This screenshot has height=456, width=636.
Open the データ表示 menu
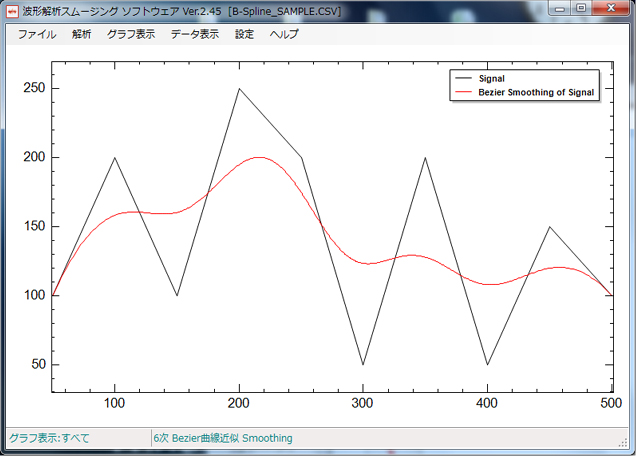(195, 34)
